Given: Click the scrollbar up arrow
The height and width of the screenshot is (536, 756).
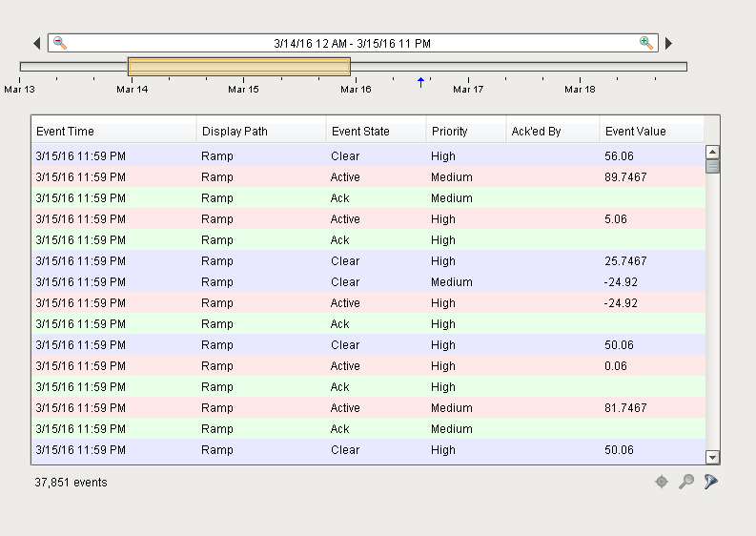Looking at the screenshot, I should click(712, 152).
